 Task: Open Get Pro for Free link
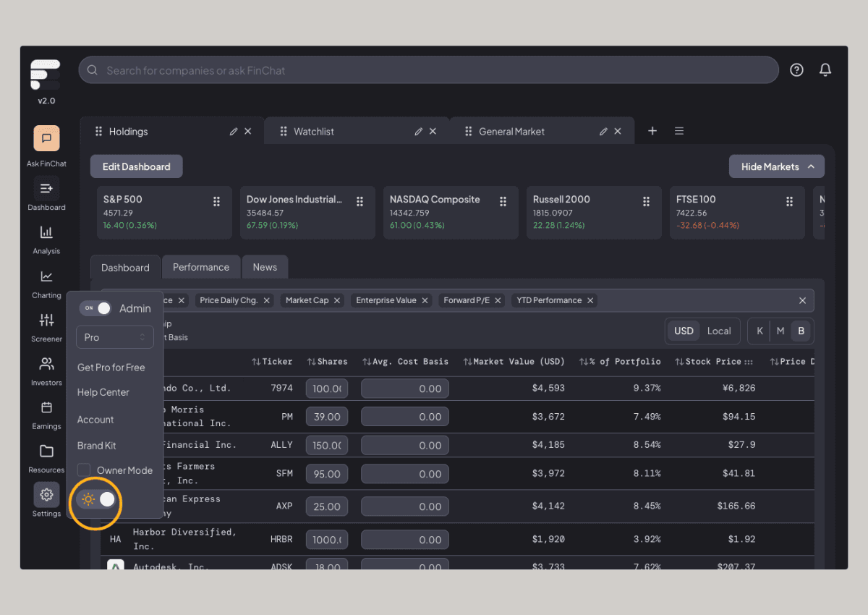click(111, 368)
